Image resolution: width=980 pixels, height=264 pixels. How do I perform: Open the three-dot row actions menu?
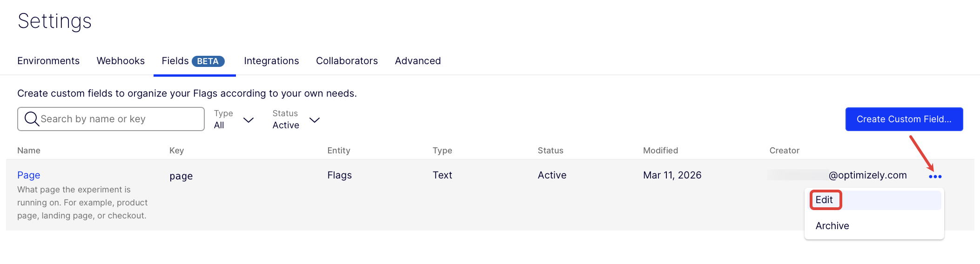[x=935, y=177]
